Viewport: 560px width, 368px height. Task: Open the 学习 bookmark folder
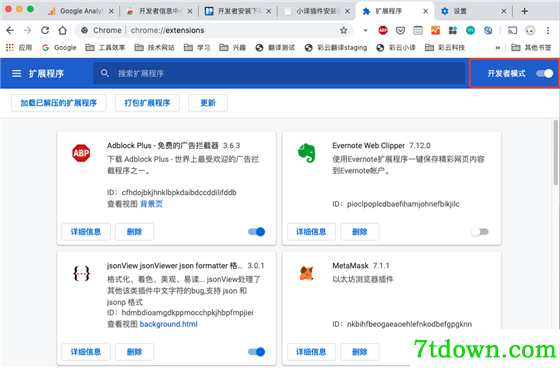point(197,48)
